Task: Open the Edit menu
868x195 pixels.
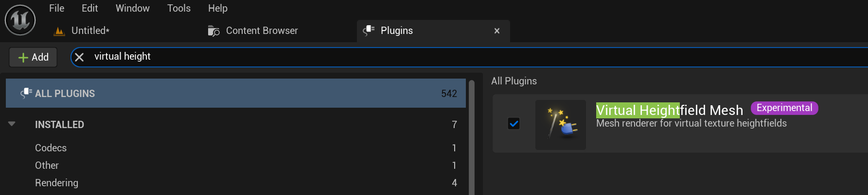Action: (89, 8)
